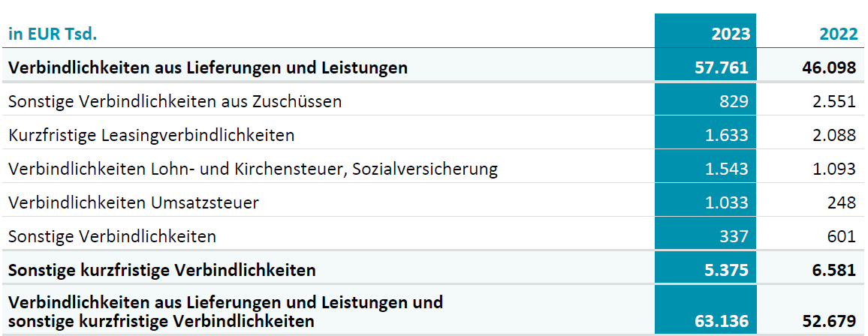
Task: Select 'Sonstige Verbindlichkeiten aus Zuschüssen' row label
Action: tap(175, 102)
